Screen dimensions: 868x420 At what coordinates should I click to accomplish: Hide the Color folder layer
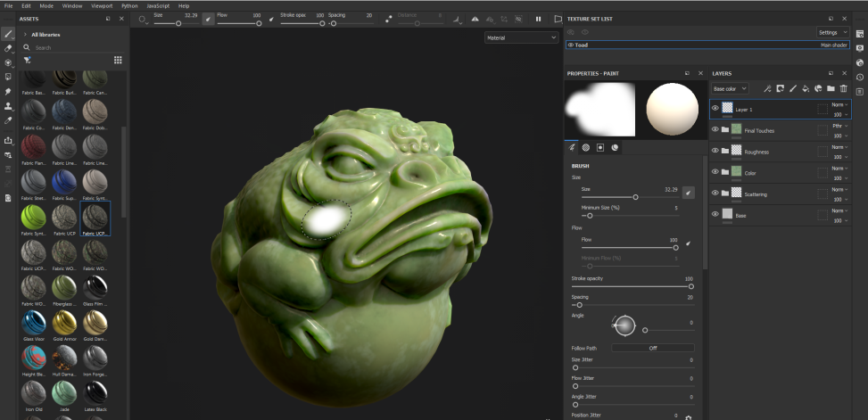[x=715, y=171]
